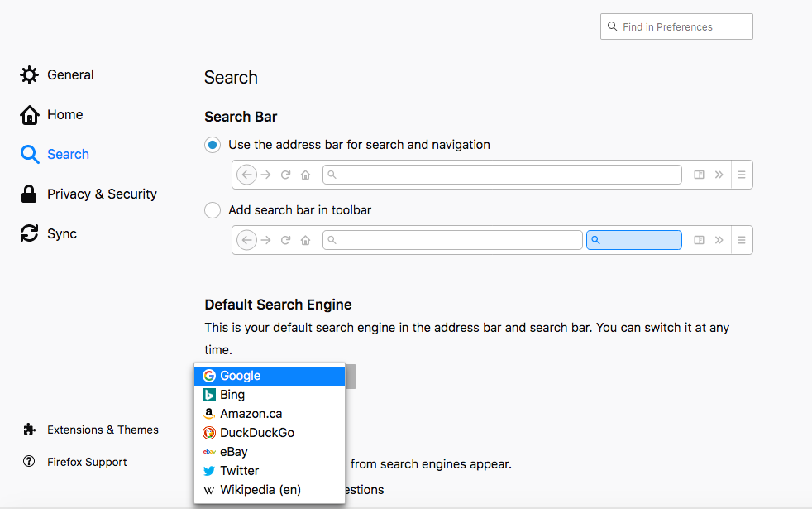Click the Amazon logo icon in dropdown

(209, 414)
